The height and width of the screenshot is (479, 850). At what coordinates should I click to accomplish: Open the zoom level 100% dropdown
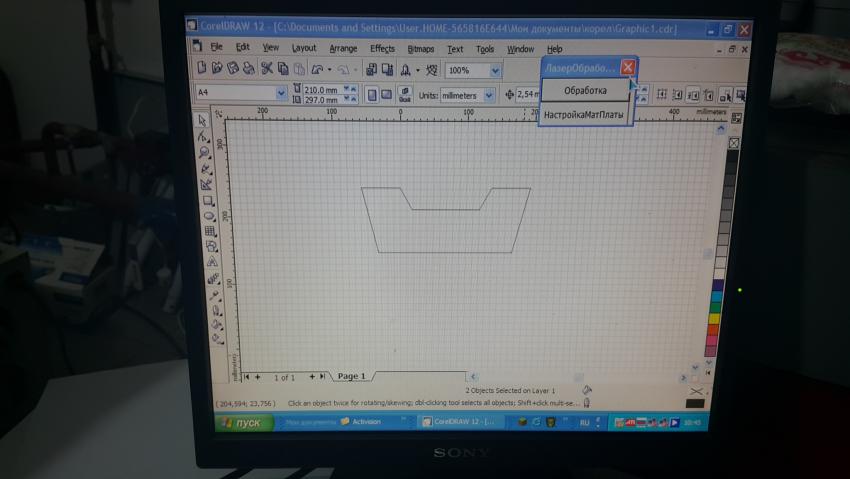pyautogui.click(x=494, y=71)
